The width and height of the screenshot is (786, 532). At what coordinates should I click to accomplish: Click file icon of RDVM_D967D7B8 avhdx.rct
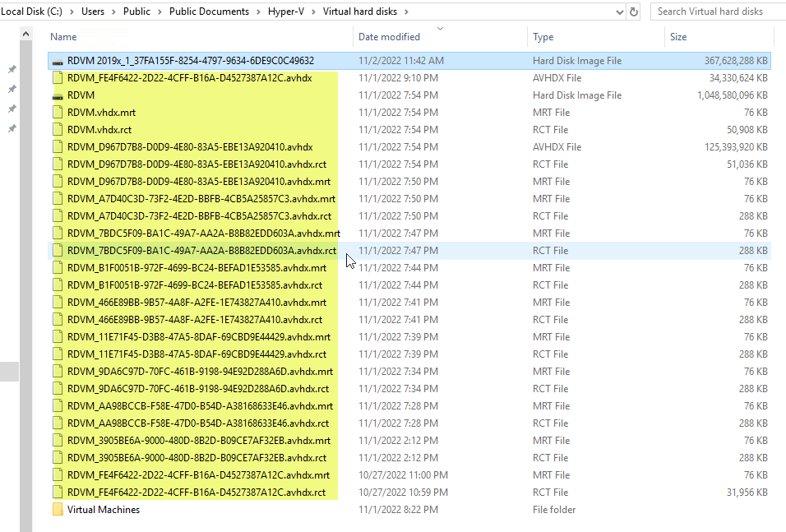[x=58, y=164]
